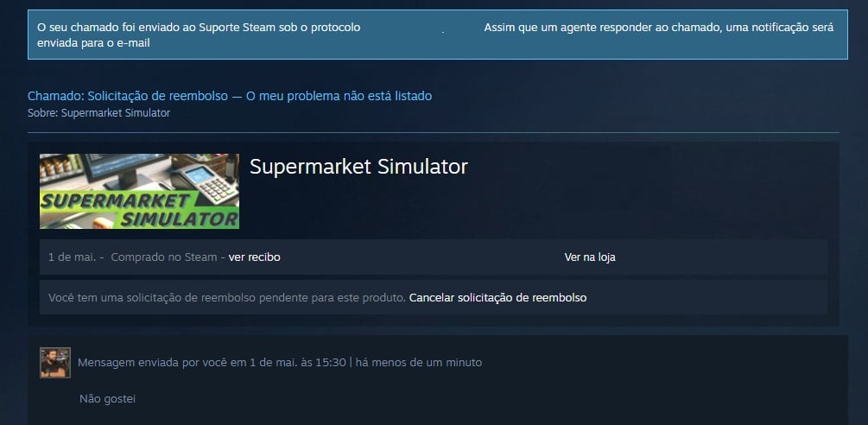Click the green SUPERMARKET SIMULATOR logo in capsule

click(140, 210)
